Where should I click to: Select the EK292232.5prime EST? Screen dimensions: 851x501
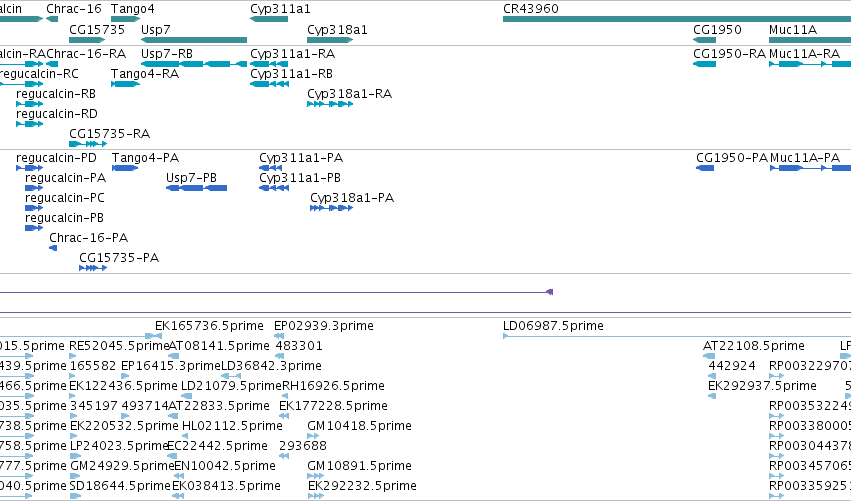click(x=316, y=496)
